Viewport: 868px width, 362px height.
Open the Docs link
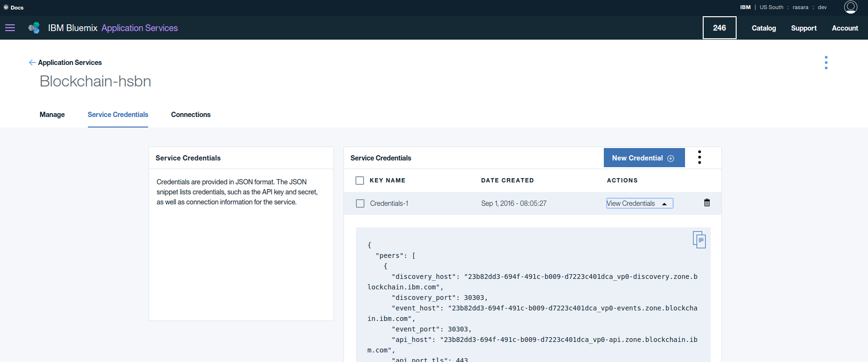pyautogui.click(x=17, y=8)
